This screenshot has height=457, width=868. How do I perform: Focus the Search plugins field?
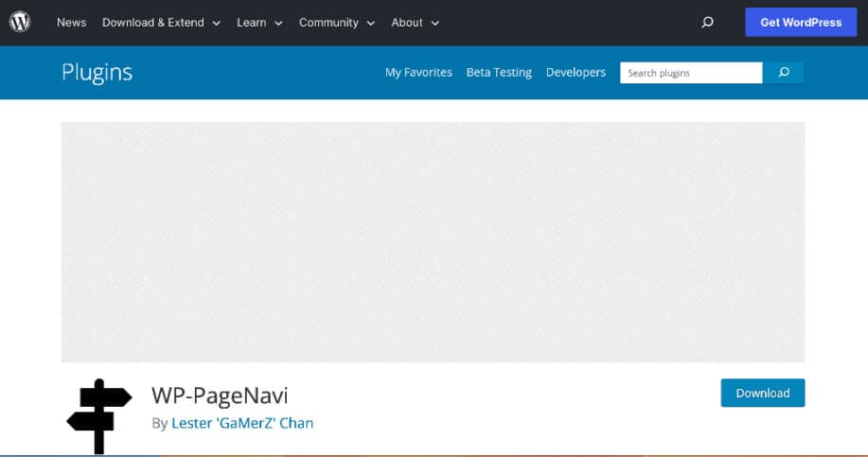(691, 73)
